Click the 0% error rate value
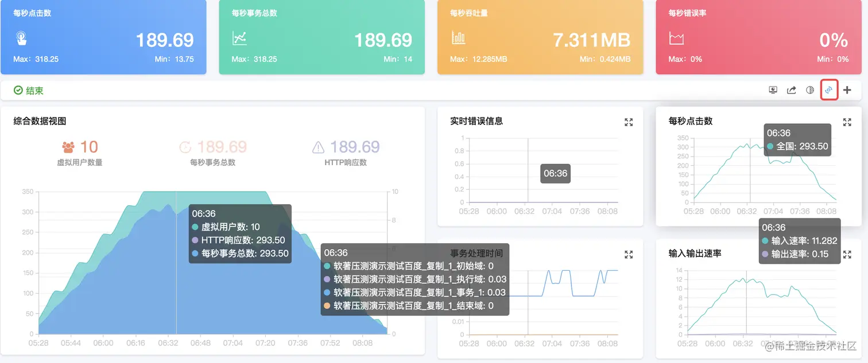Viewport: 868px width, 363px height. click(x=834, y=40)
